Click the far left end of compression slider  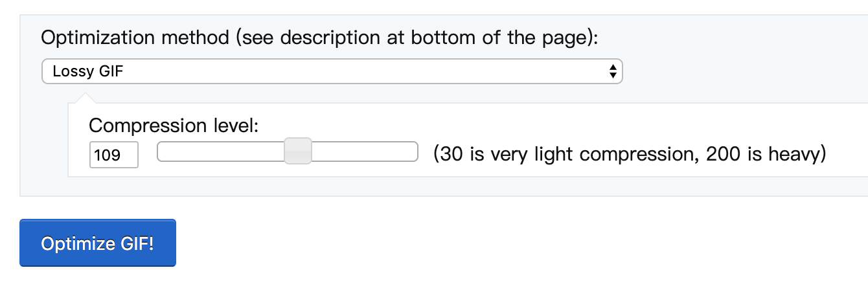pyautogui.click(x=161, y=152)
